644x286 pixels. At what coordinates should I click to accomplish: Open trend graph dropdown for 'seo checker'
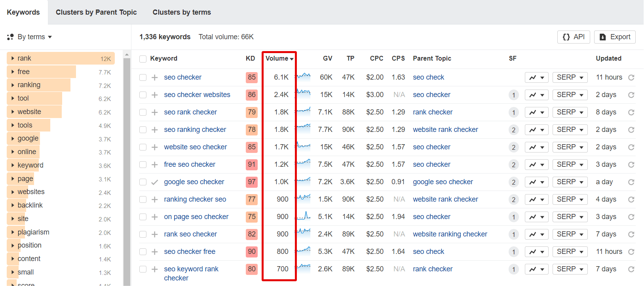click(x=537, y=77)
